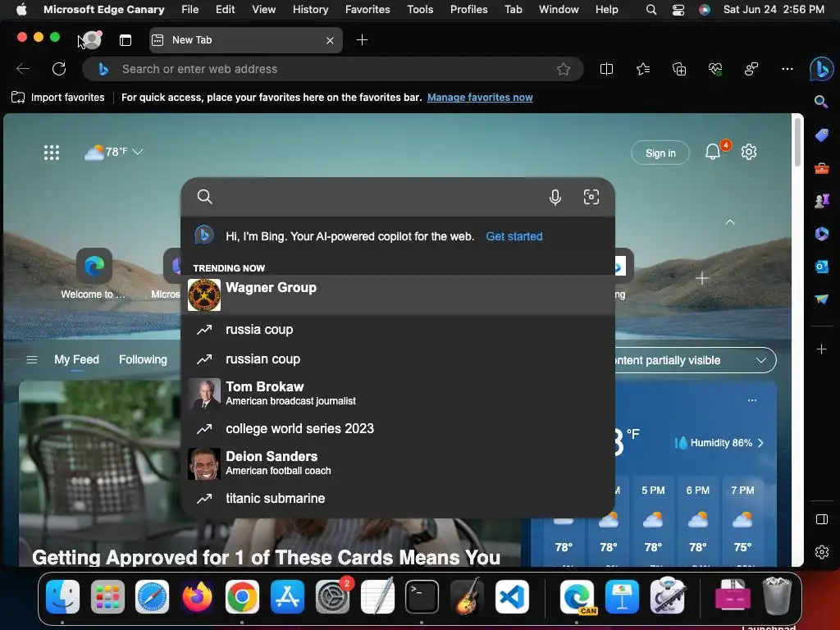
Task: Add a site to the sidebar with plus
Action: 821,349
